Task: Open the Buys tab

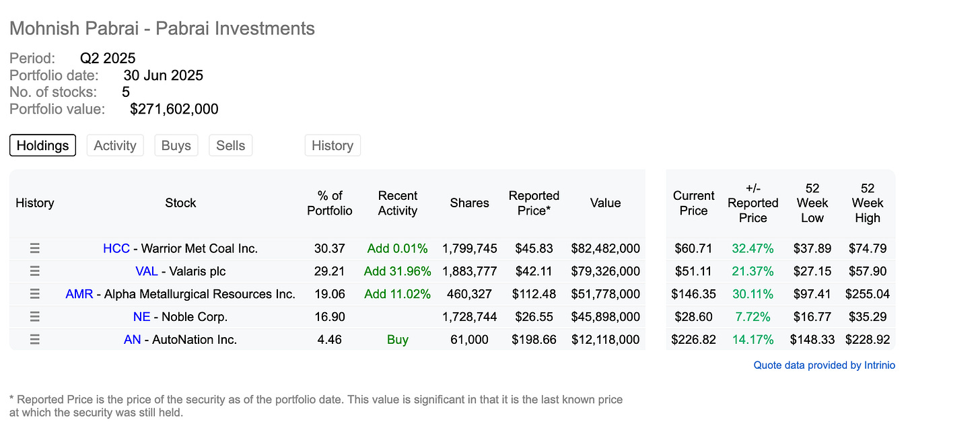Action: (176, 145)
